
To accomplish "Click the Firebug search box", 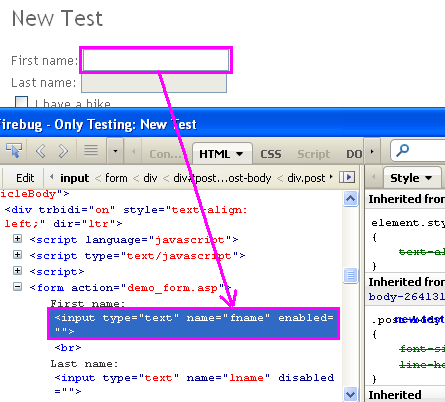I will click(x=418, y=151).
